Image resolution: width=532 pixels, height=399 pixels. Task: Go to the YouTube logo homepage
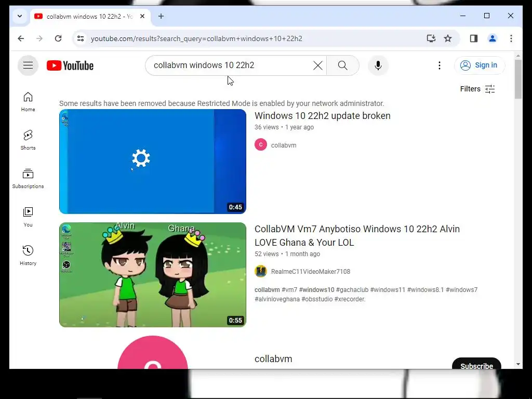pos(70,65)
